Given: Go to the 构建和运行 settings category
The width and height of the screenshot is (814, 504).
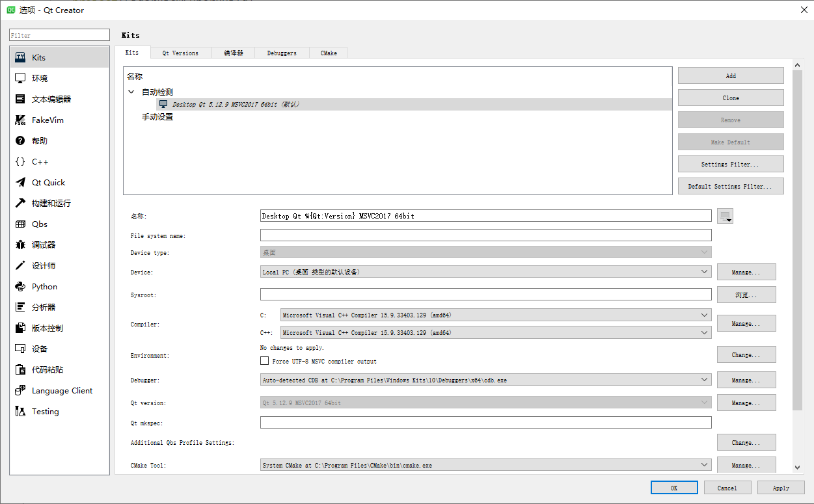Looking at the screenshot, I should tap(59, 203).
